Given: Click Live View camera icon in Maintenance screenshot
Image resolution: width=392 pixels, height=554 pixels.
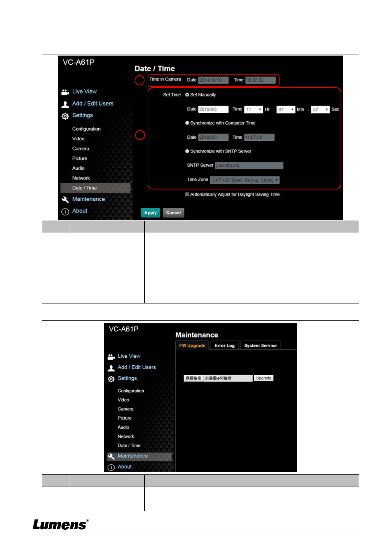Looking at the screenshot, I should point(111,357).
